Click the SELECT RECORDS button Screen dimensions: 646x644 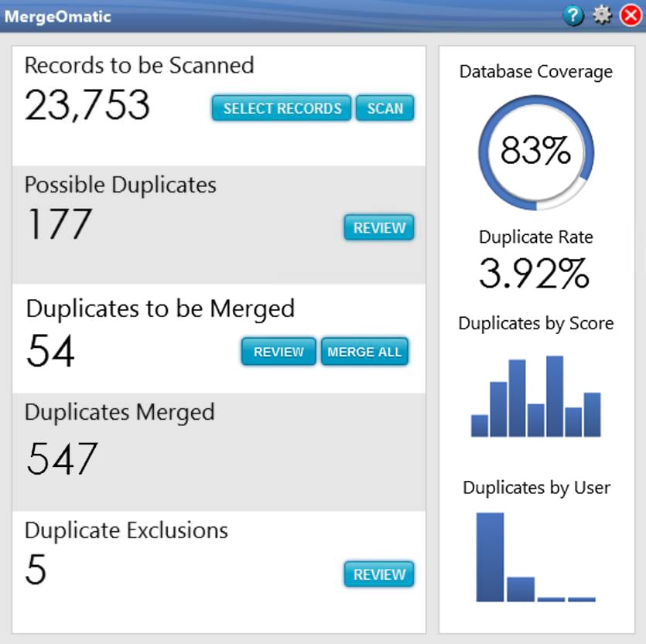(280, 108)
